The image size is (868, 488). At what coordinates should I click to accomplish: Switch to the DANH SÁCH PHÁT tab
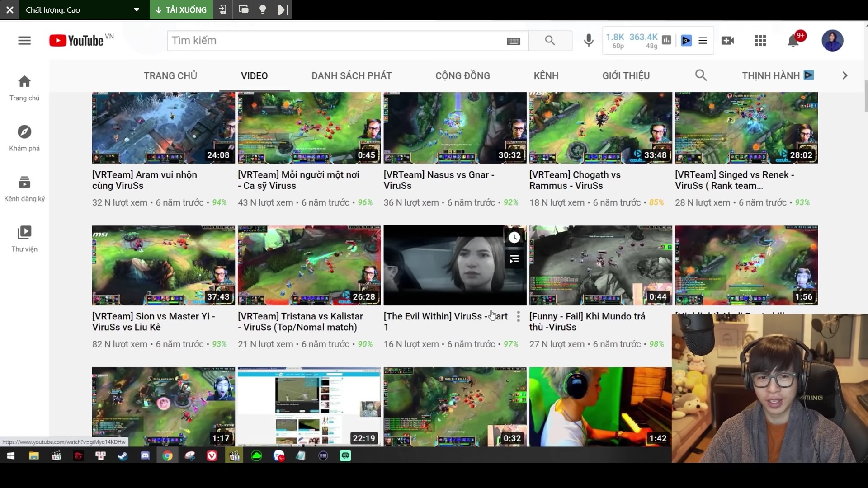pyautogui.click(x=351, y=75)
